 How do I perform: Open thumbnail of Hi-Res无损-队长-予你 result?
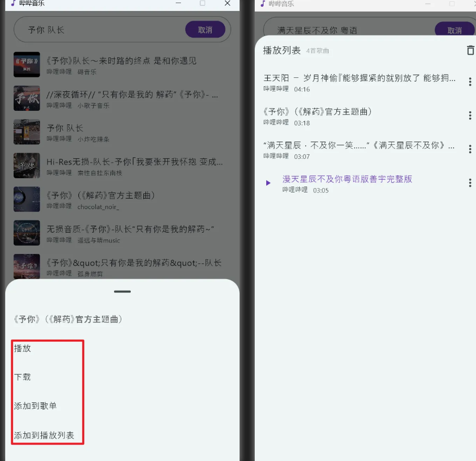[27, 166]
